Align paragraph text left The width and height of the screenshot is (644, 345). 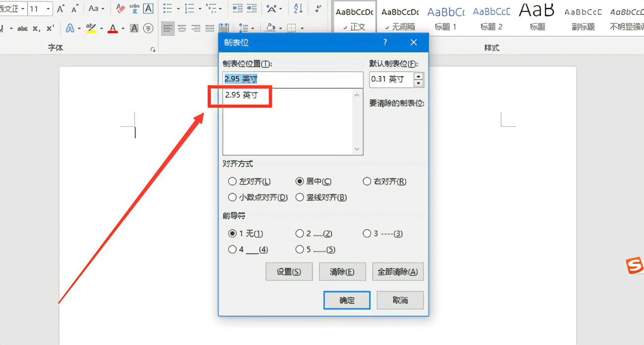coord(168,28)
